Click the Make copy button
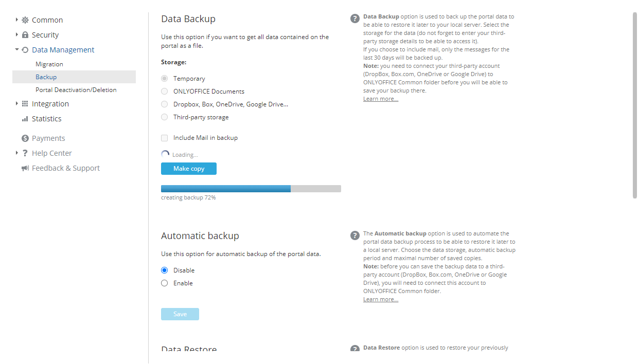Image resolution: width=638 pixels, height=364 pixels. (x=188, y=168)
